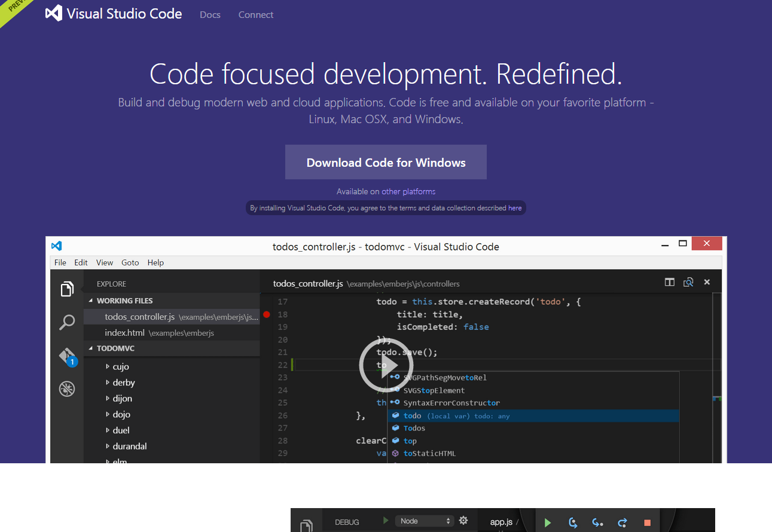Screen dimensions: 772x532
Task: Choose the top suggestion entry
Action: (533, 441)
